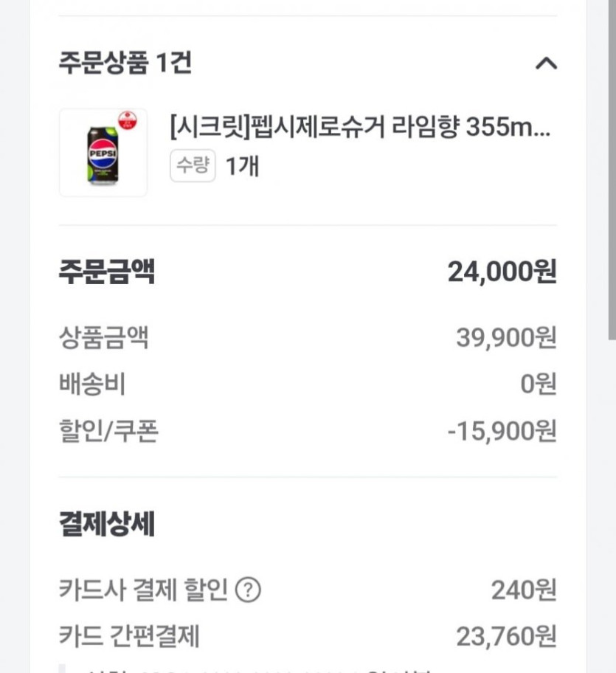Click the red badge on product image
Image resolution: width=616 pixels, height=673 pixels.
(128, 119)
